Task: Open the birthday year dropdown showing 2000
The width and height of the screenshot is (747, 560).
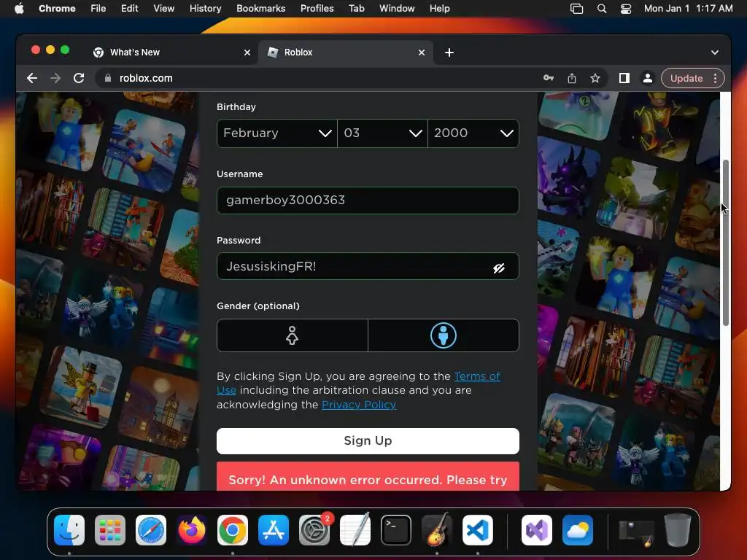Action: (x=473, y=133)
